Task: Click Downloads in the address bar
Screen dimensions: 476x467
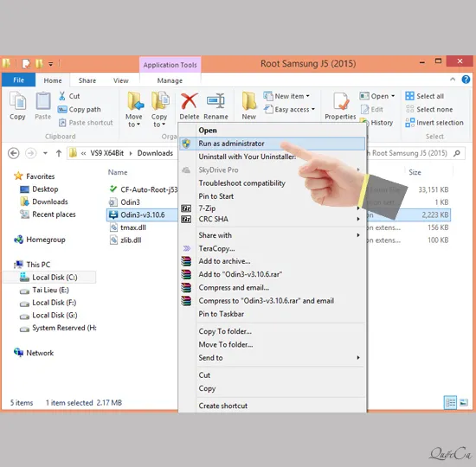Action: [155, 153]
